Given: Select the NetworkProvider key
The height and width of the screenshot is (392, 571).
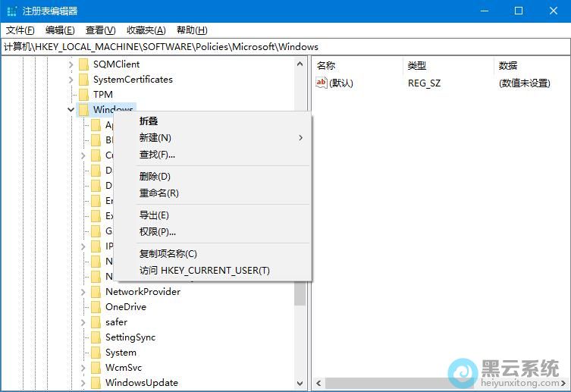Looking at the screenshot, I should tap(143, 292).
